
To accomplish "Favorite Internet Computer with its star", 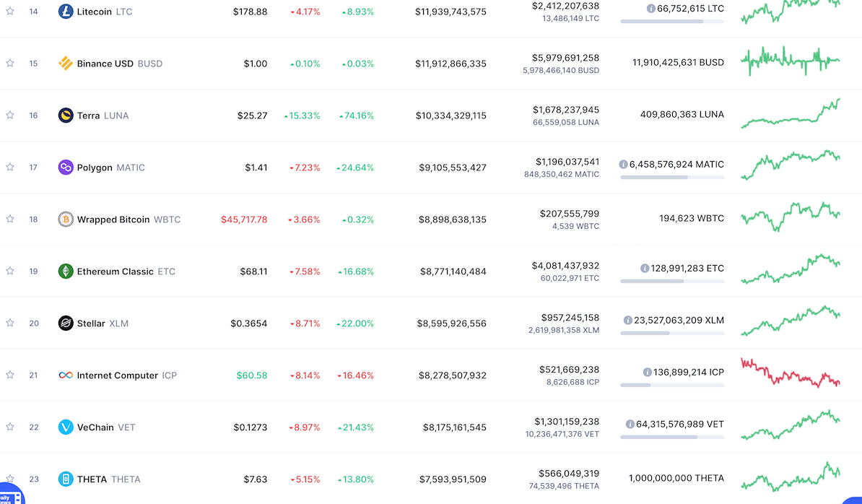I will [x=10, y=375].
